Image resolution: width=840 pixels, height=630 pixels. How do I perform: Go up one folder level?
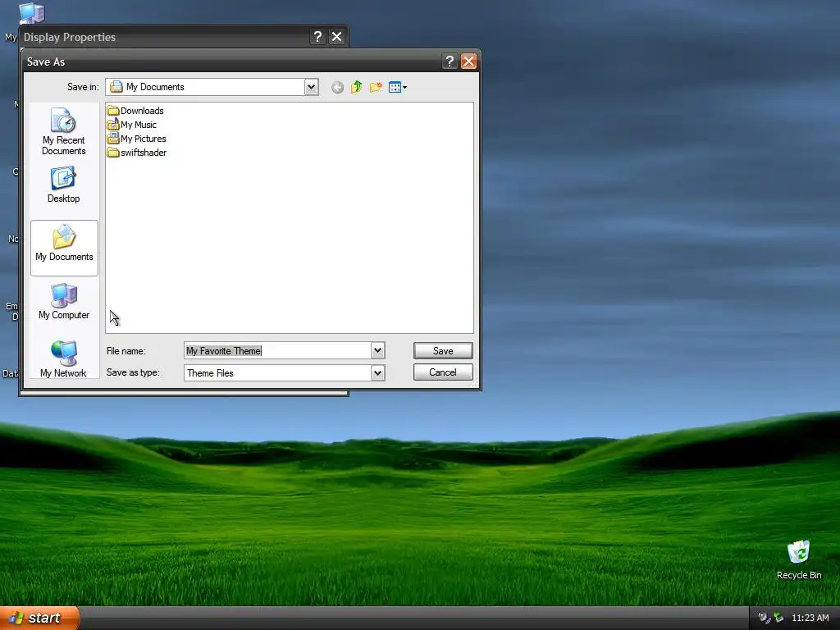tap(357, 87)
